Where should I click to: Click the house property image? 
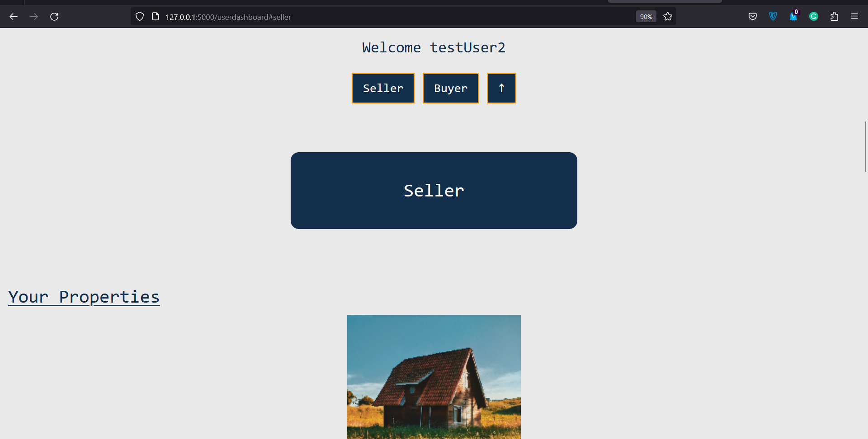(434, 377)
